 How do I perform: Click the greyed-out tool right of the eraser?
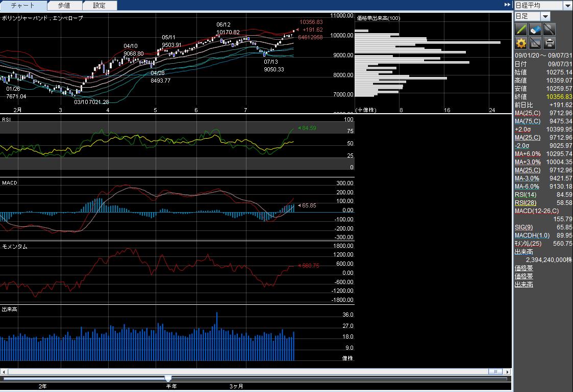550,29
